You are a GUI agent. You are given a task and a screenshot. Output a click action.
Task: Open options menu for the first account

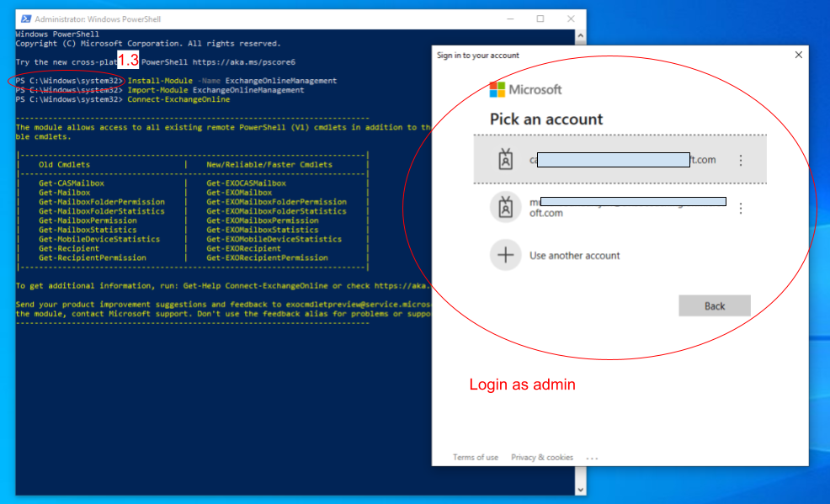point(741,160)
